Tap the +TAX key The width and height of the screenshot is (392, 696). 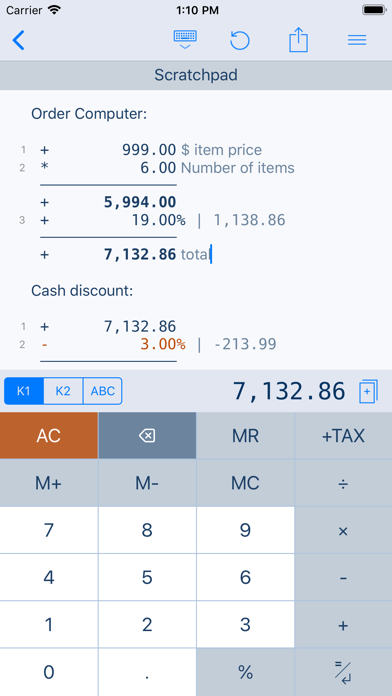[343, 435]
